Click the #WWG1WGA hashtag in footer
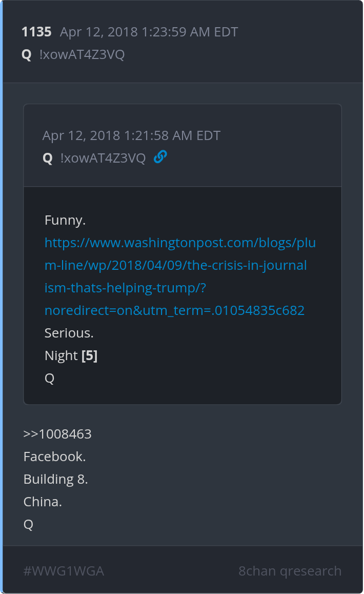 [x=64, y=571]
